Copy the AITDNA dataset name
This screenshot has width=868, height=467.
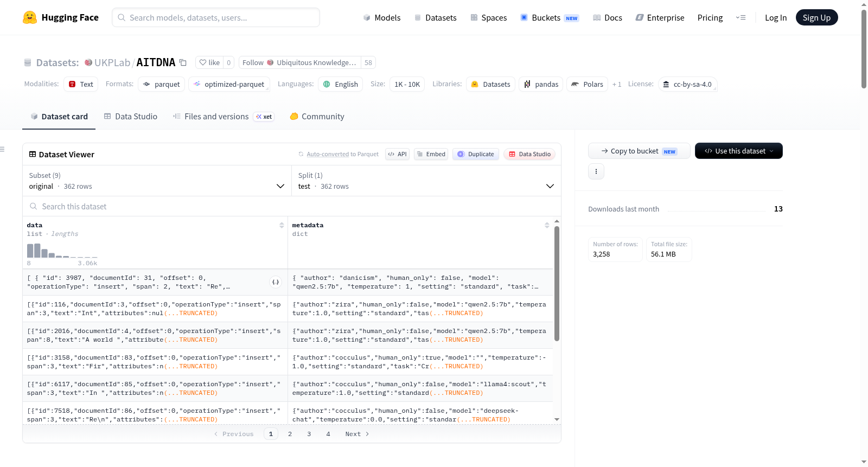(183, 62)
